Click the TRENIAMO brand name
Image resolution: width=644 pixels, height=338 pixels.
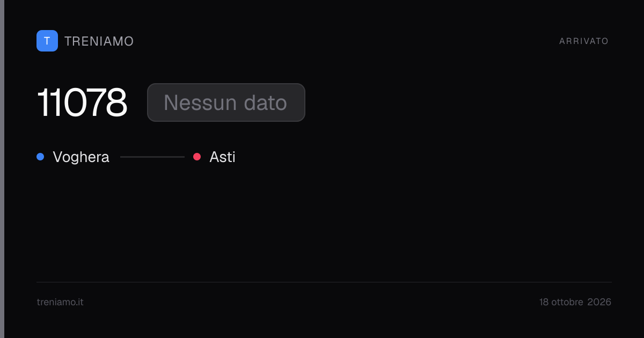click(x=99, y=41)
